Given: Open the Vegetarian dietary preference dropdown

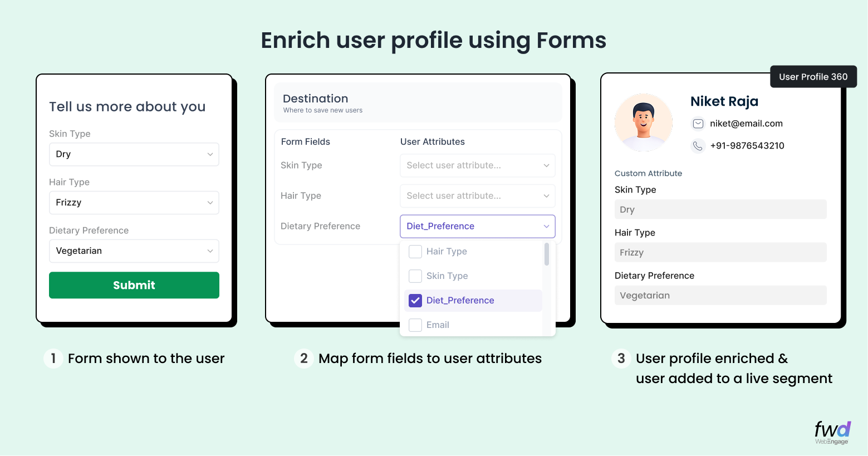Looking at the screenshot, I should [134, 251].
